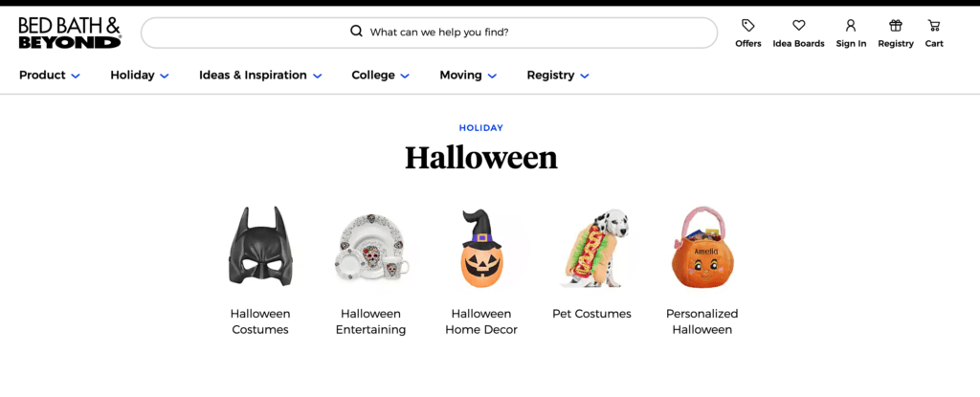Click the search magnifier icon
Screen dimensions: 980x397
coord(357,32)
